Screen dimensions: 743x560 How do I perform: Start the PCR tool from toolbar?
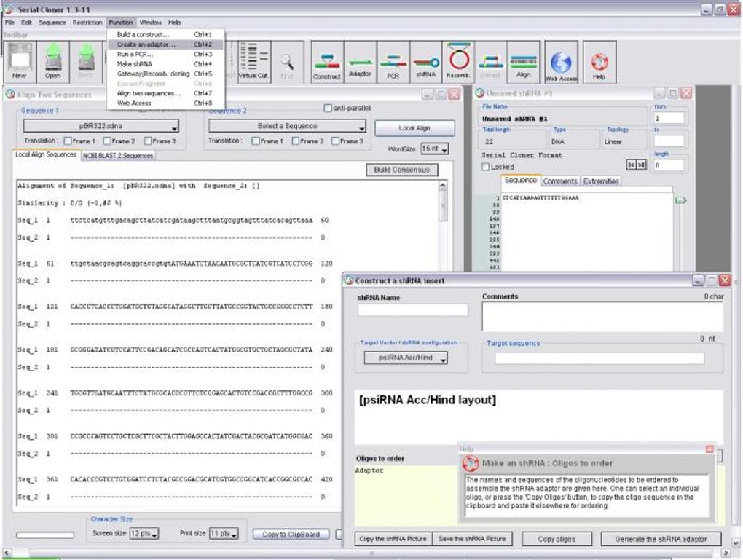[x=393, y=62]
